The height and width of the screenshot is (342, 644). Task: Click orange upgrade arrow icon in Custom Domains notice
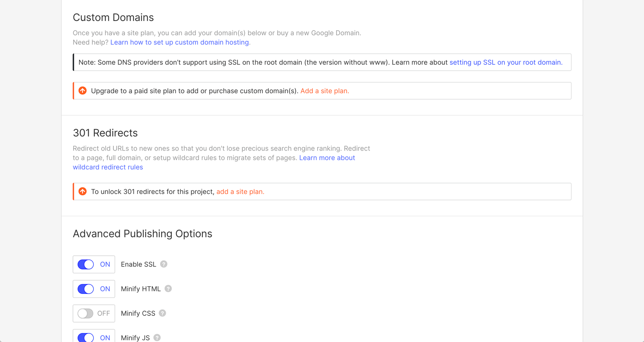coord(82,91)
